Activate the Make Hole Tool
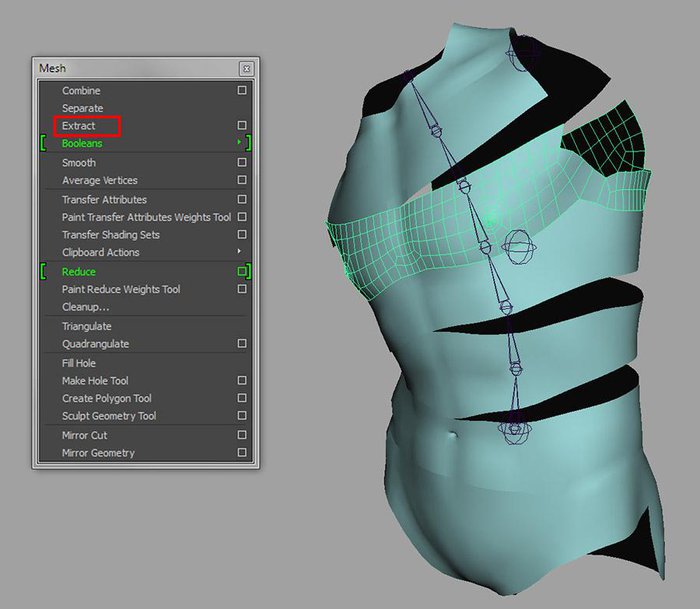 pyautogui.click(x=95, y=381)
